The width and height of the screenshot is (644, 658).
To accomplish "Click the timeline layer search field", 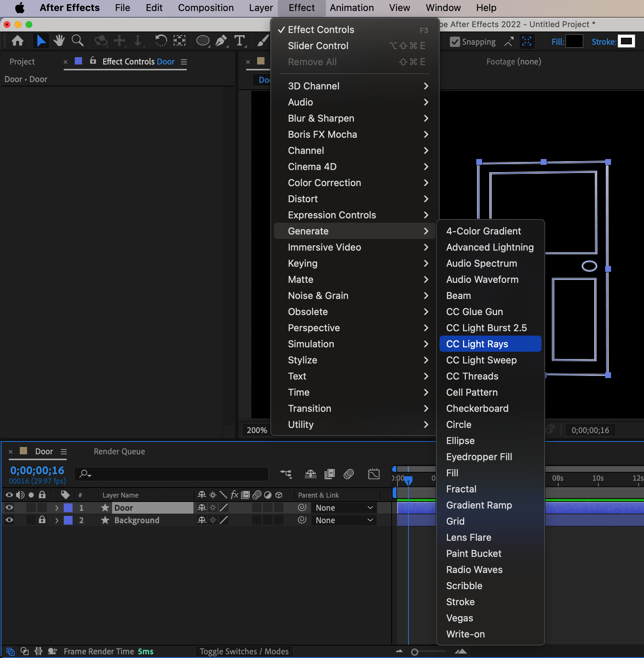I will tap(172, 474).
